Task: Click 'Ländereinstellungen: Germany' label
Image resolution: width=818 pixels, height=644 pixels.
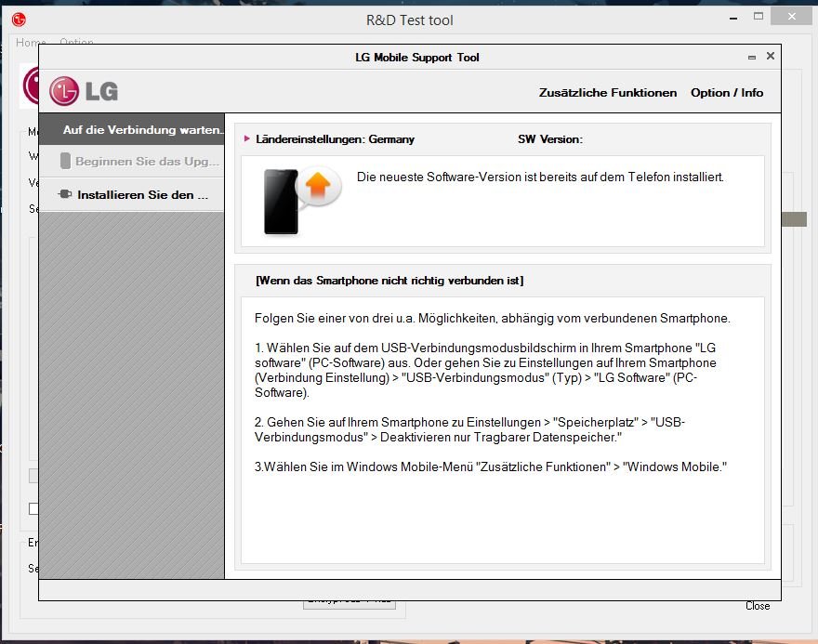Action: tap(335, 139)
